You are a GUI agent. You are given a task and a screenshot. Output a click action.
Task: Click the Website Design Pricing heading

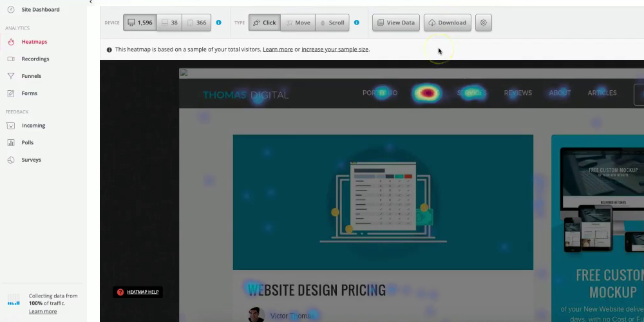(317, 290)
